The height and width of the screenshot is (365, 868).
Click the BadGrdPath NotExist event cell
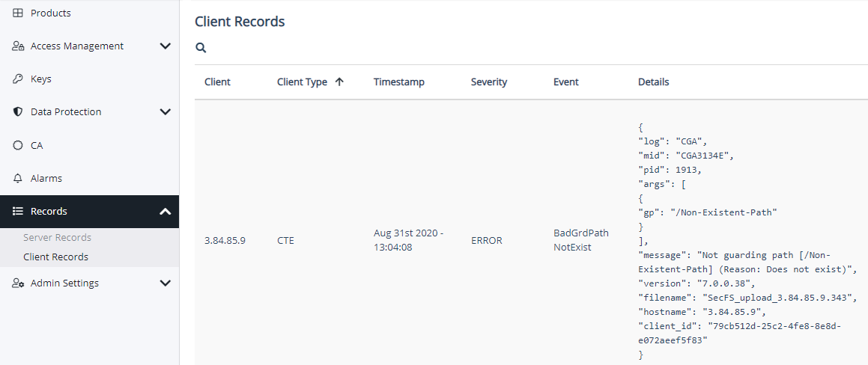point(580,240)
